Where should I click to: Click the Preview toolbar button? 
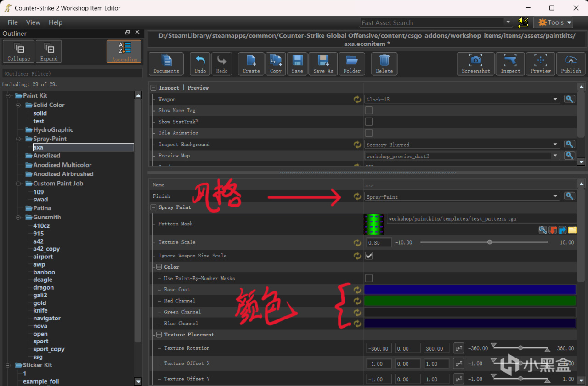[541, 64]
